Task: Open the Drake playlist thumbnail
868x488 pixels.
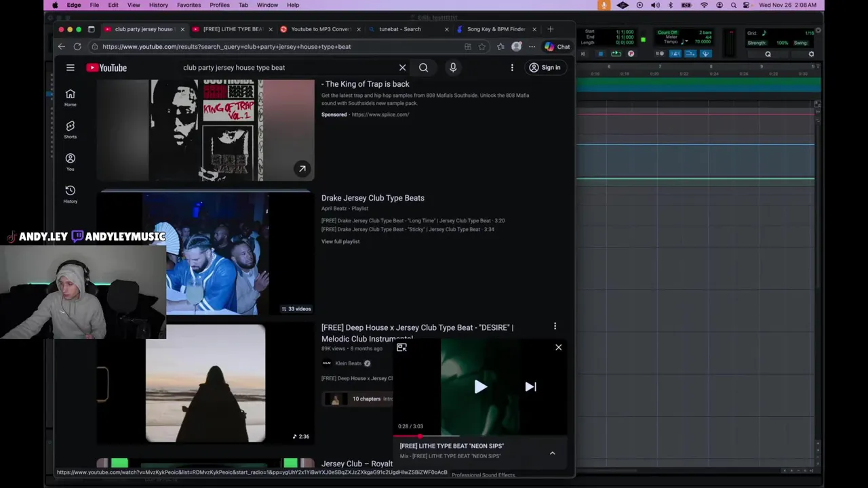Action: point(205,253)
